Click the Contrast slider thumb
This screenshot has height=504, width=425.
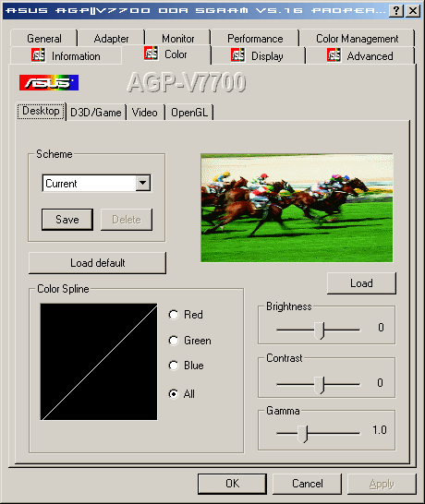pos(320,385)
